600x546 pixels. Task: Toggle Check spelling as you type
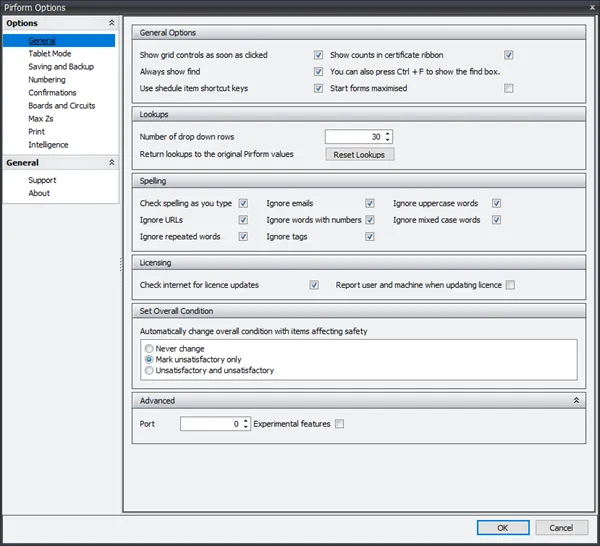[x=243, y=203]
